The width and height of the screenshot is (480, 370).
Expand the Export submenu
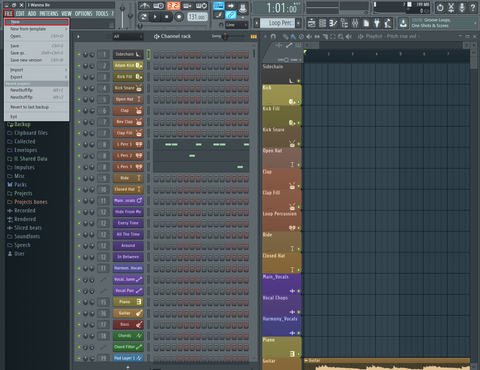[x=37, y=77]
